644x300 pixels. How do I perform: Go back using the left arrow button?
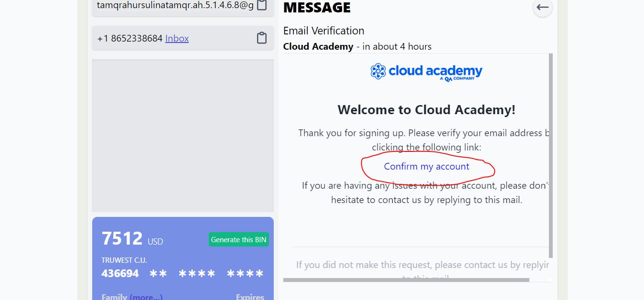(542, 7)
